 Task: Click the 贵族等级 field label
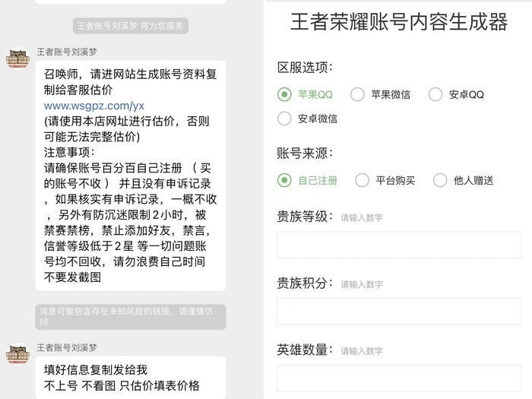tap(305, 216)
